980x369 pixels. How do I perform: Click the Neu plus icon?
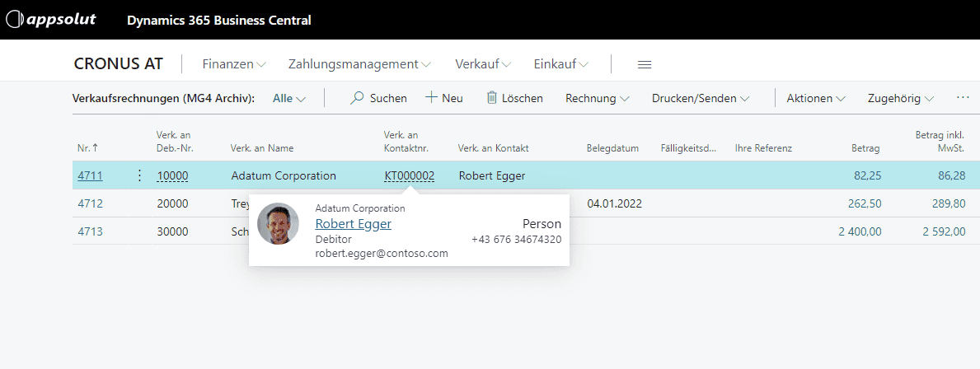431,98
